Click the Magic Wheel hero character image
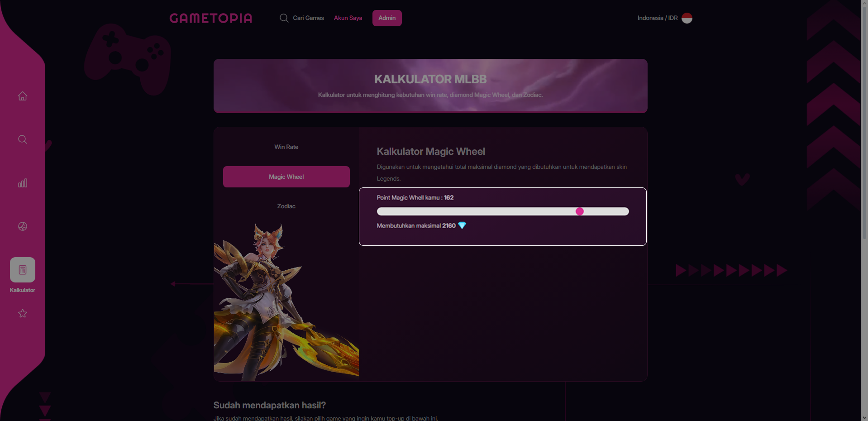This screenshot has width=868, height=421. coord(286,302)
